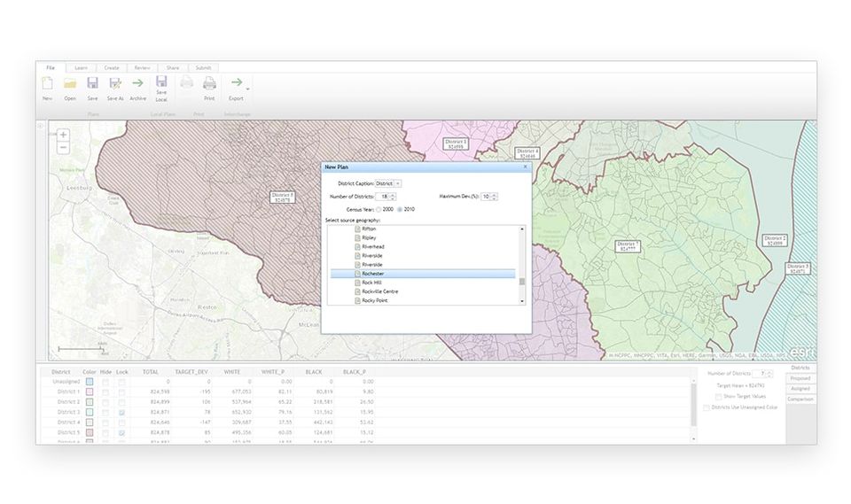This screenshot has height=504, width=851.
Task: Click the New plan icon
Action: point(47,83)
